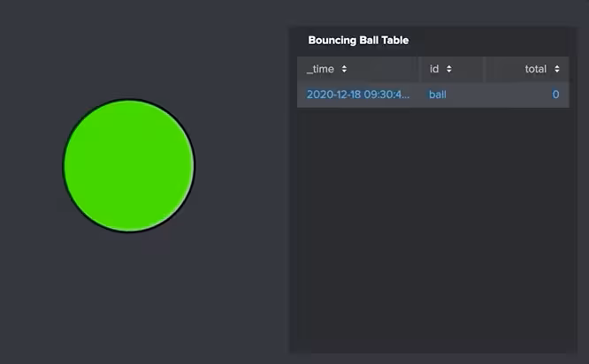Click the ellipsis of the truncated timestamp
Image resolution: width=589 pixels, height=364 pixels.
408,95
